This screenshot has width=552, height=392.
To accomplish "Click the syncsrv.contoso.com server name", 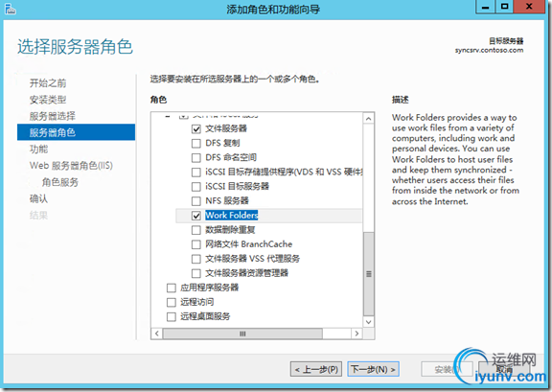I will point(489,50).
